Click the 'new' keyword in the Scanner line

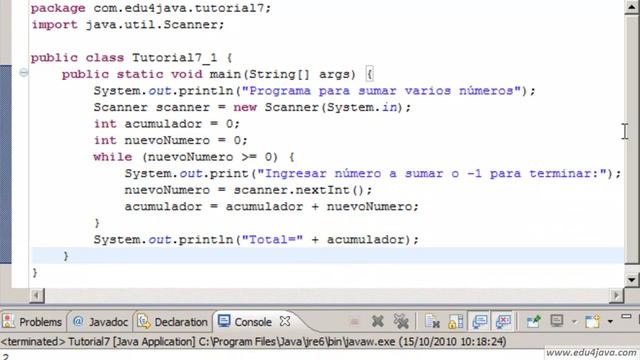point(245,107)
